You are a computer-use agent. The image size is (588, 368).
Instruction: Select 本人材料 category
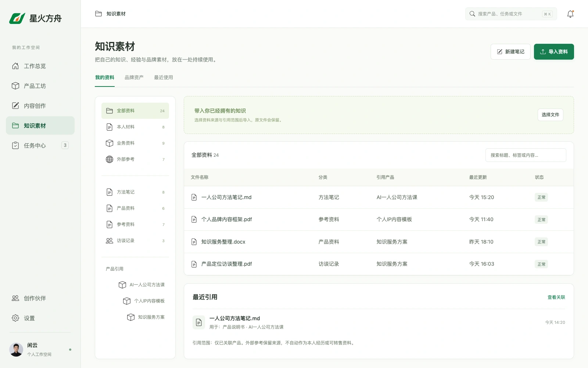[135, 127]
